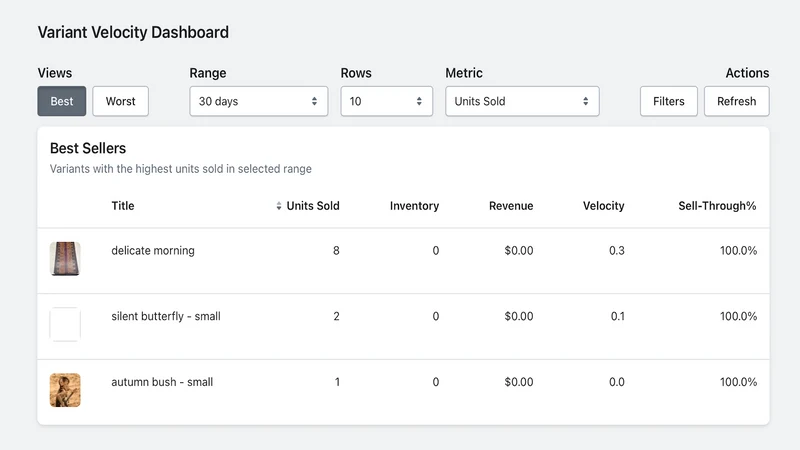Open the Rows dropdown showing 10
The image size is (800, 450).
click(x=387, y=101)
